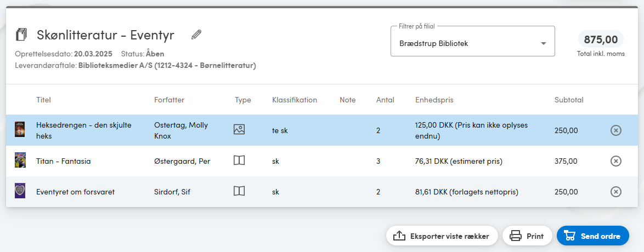Open Eventyret om forsvaret cover thumbnail
Viewport: 644px width, 252px height.
pyautogui.click(x=20, y=191)
